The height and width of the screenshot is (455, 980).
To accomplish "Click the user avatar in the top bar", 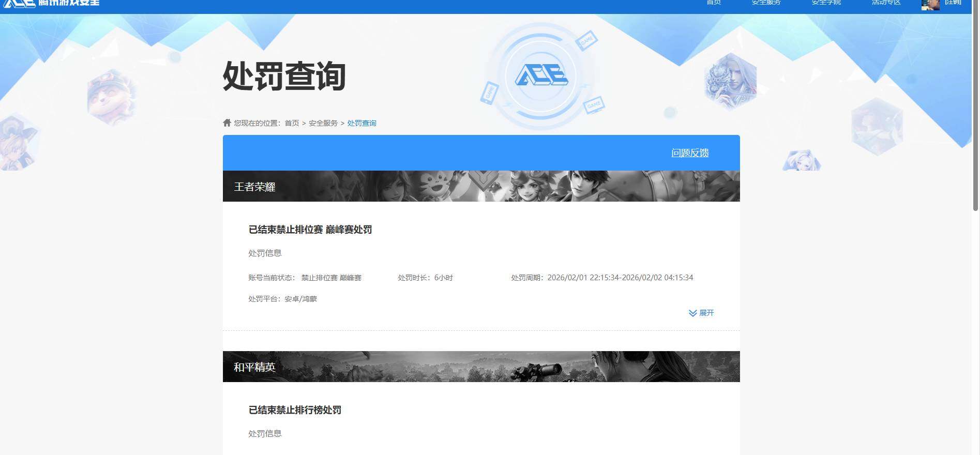I will (x=930, y=5).
